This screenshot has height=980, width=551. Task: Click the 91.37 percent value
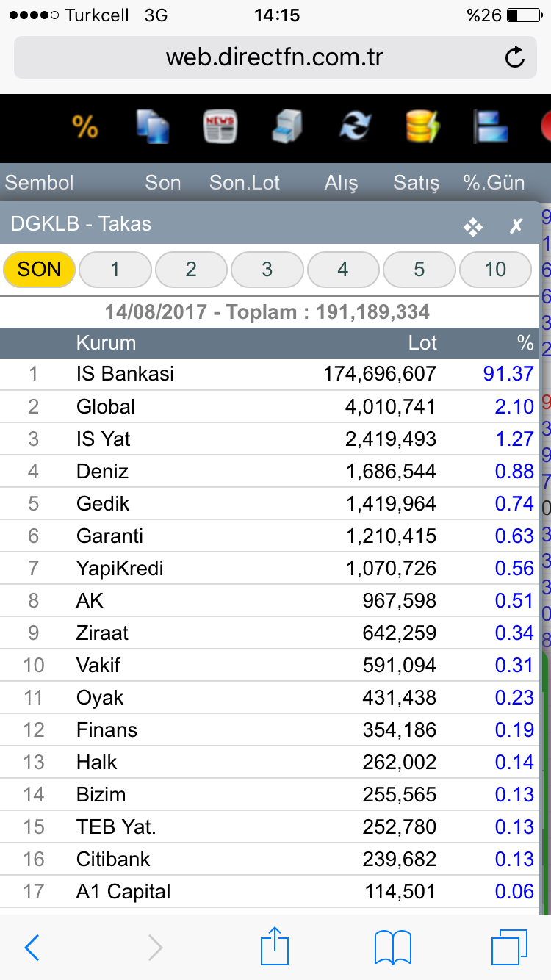point(508,374)
